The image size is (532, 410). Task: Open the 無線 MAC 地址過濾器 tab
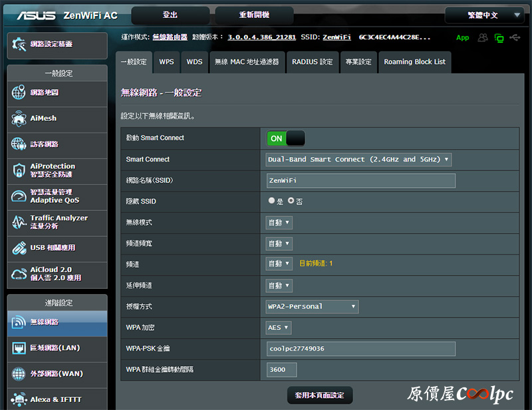pyautogui.click(x=247, y=62)
